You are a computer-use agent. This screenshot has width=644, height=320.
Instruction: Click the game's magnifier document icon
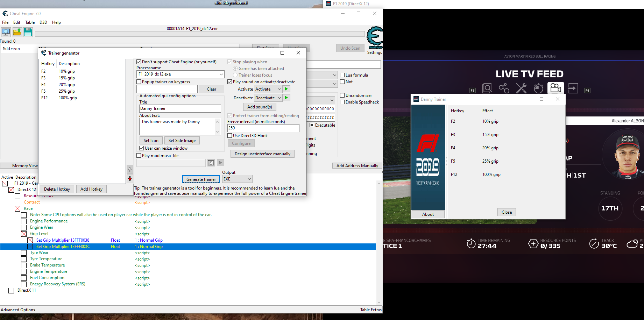pyautogui.click(x=487, y=88)
